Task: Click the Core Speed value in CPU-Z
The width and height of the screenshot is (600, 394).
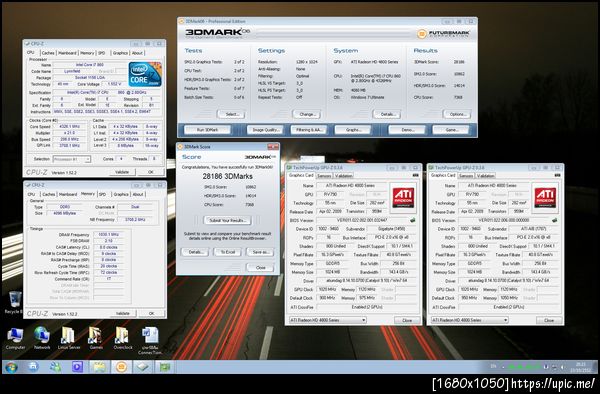Action: tap(69, 126)
